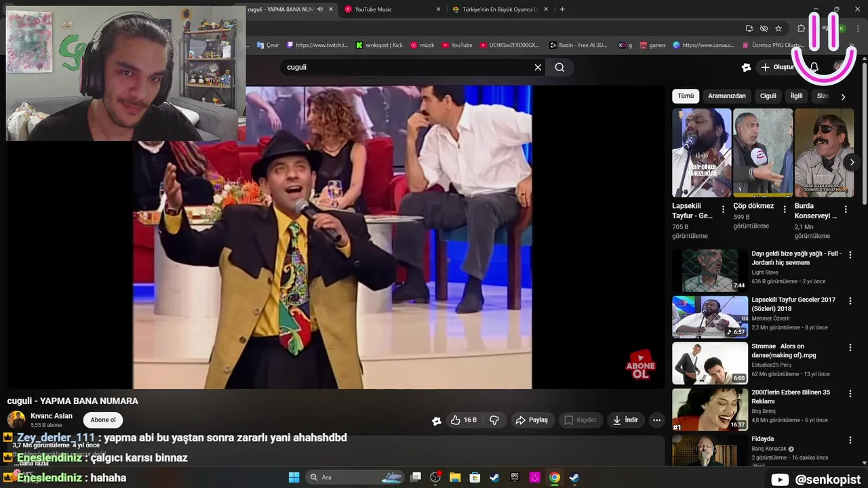
Task: Close the cuguli - YAPMA BANA NUMARA tab
Action: (x=331, y=9)
